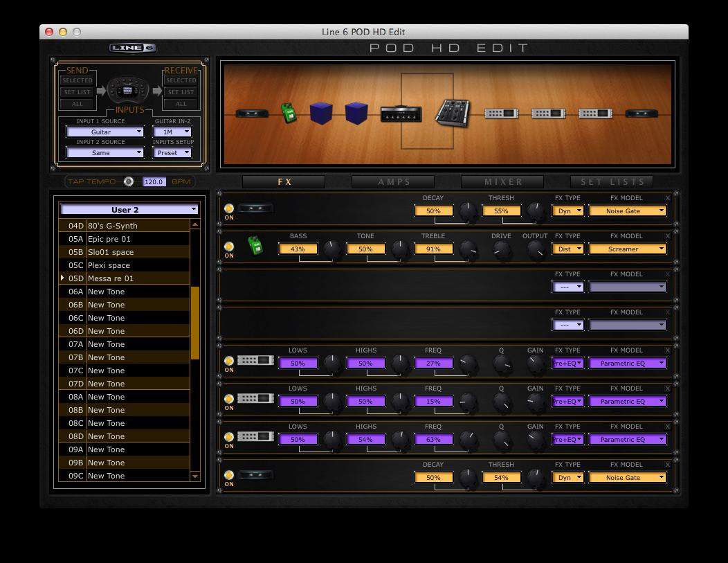Click the Line 6 logo
Viewport: 728px width, 563px height.
pyautogui.click(x=132, y=48)
